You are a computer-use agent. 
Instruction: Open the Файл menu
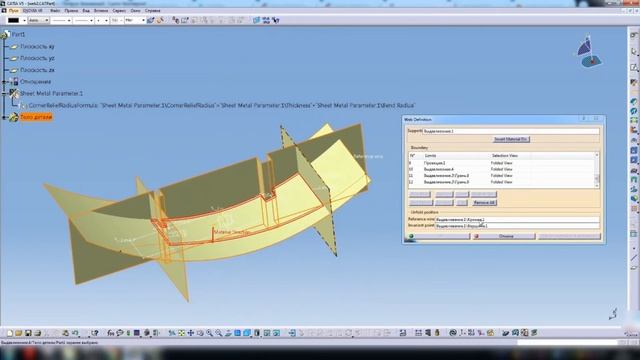(55, 11)
